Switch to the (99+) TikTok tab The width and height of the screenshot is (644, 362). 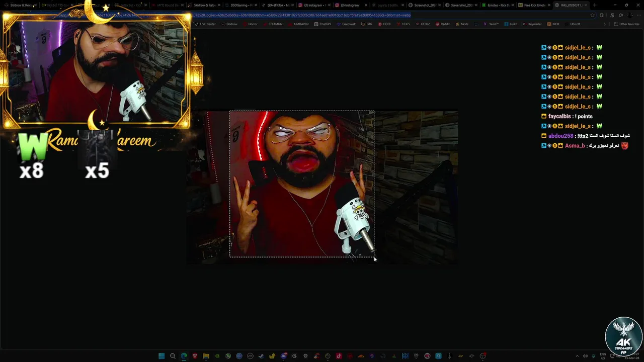point(278,5)
